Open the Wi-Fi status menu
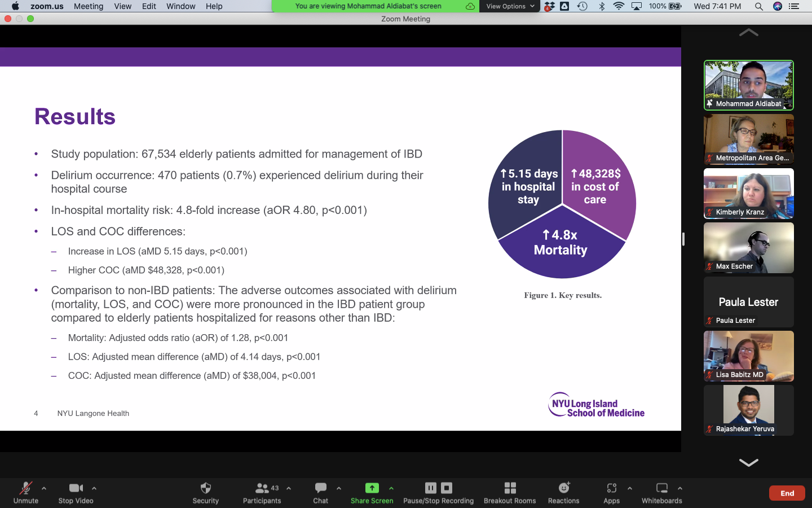Image resolution: width=812 pixels, height=508 pixels. 619,6
